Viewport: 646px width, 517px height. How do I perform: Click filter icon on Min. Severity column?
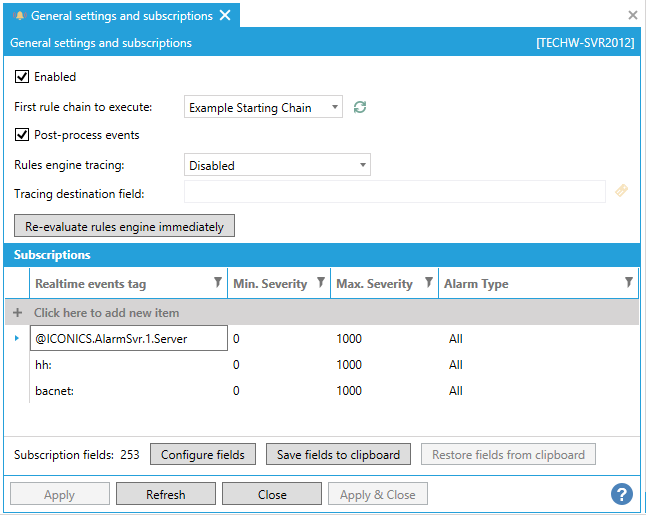[x=320, y=284]
